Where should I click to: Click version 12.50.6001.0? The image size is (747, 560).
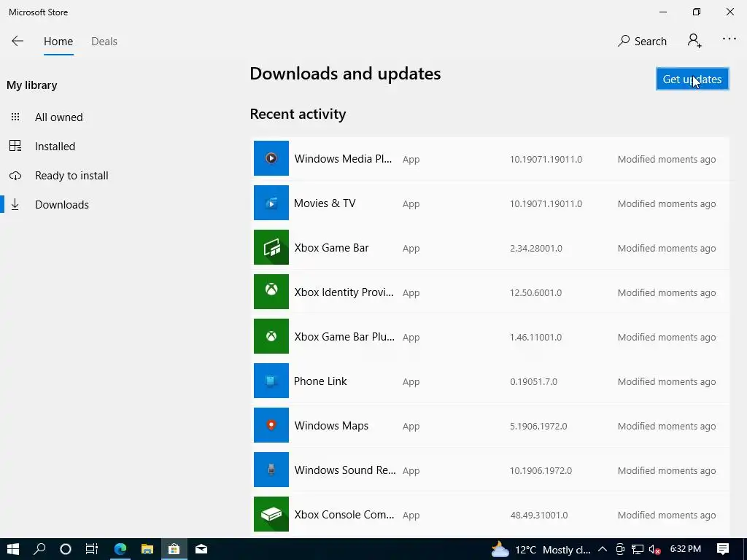click(535, 293)
